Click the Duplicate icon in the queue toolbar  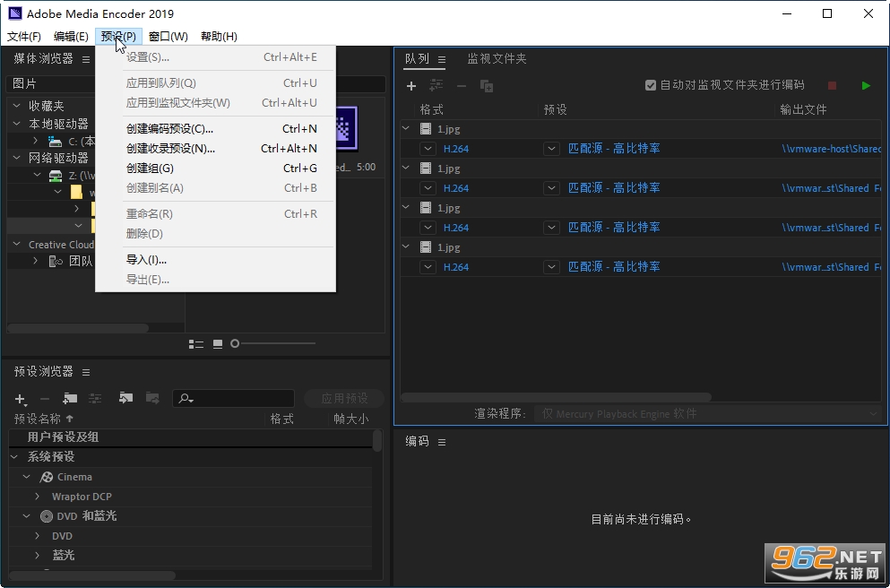(x=487, y=86)
